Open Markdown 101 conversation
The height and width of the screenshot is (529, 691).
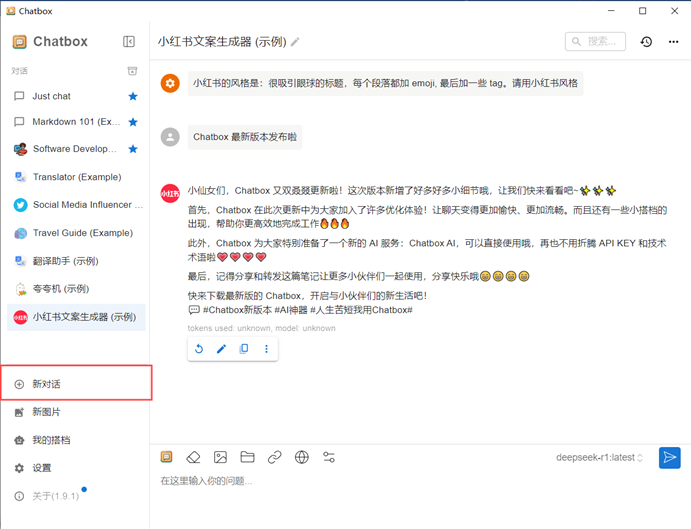[x=77, y=122]
